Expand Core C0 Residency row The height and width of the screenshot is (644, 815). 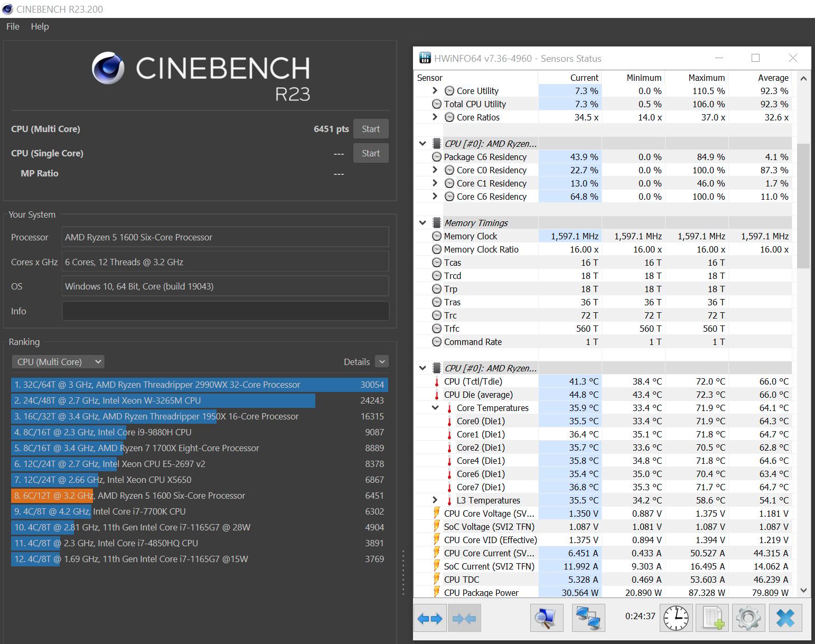click(435, 170)
